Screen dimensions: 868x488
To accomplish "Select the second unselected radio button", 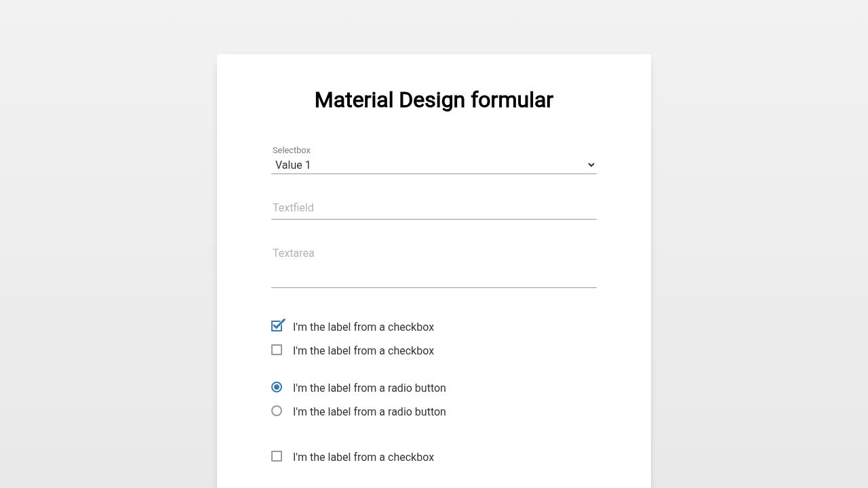I will pyautogui.click(x=277, y=411).
